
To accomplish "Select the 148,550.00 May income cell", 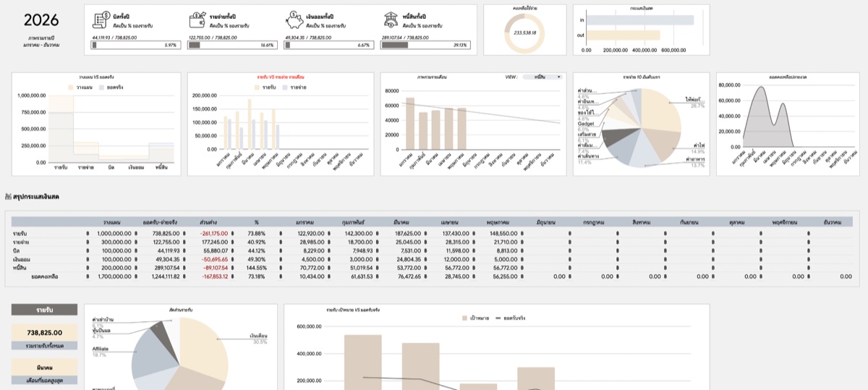I will (x=503, y=233).
